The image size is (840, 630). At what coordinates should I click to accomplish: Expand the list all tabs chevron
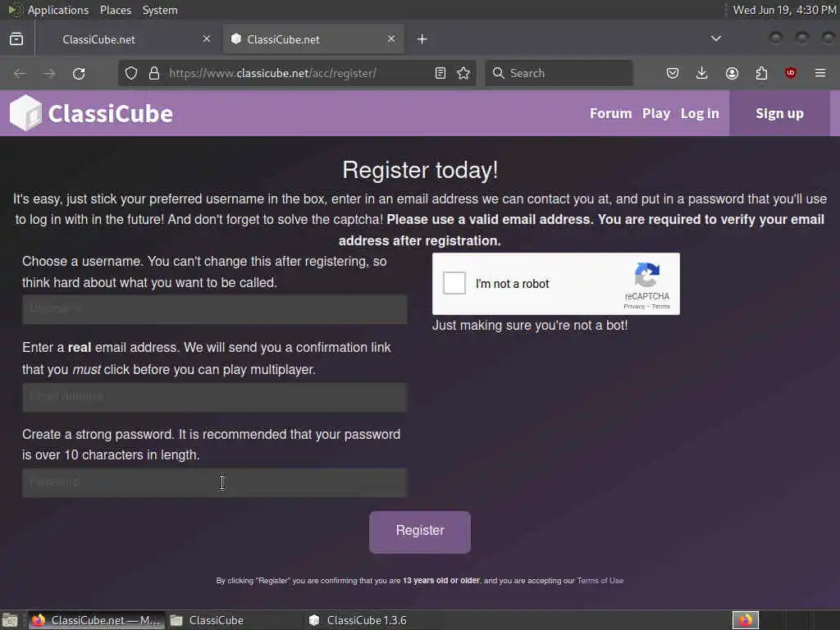715,39
